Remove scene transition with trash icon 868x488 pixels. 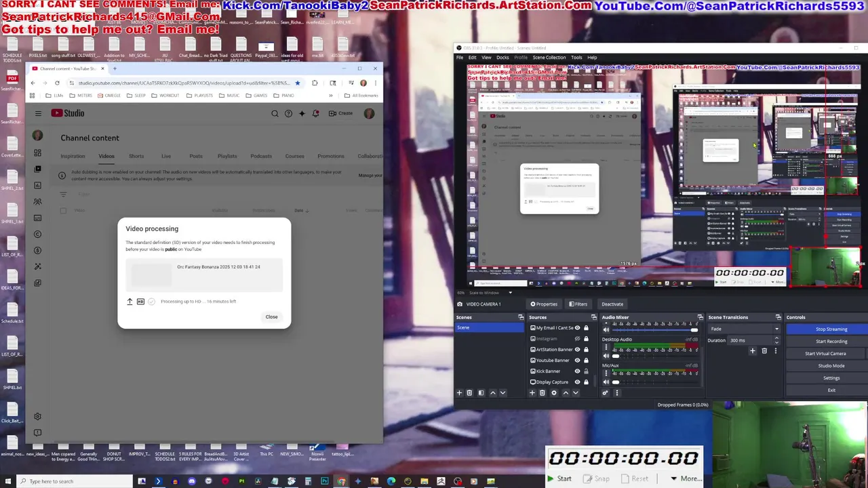(764, 351)
